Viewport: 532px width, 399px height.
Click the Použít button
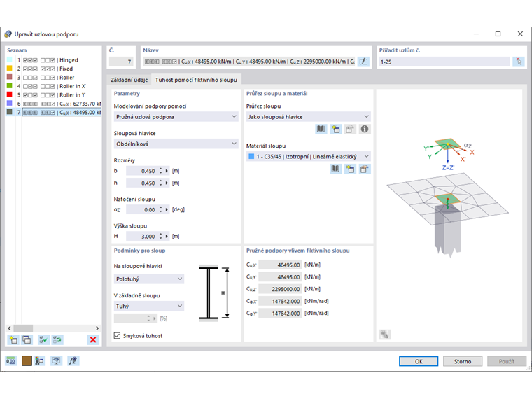point(507,361)
